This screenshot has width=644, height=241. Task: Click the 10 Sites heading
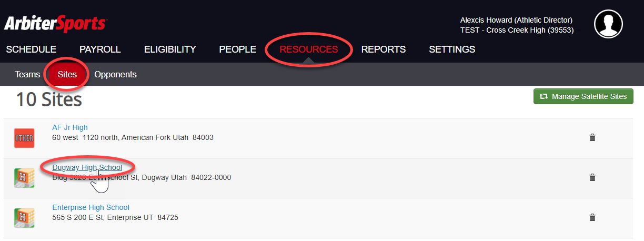[49, 99]
